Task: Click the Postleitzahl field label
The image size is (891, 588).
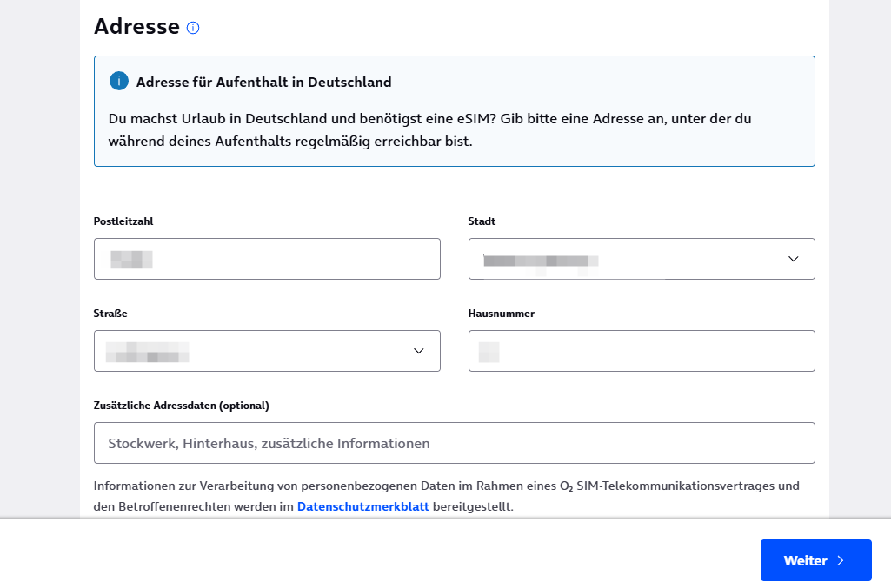Action: click(x=123, y=221)
